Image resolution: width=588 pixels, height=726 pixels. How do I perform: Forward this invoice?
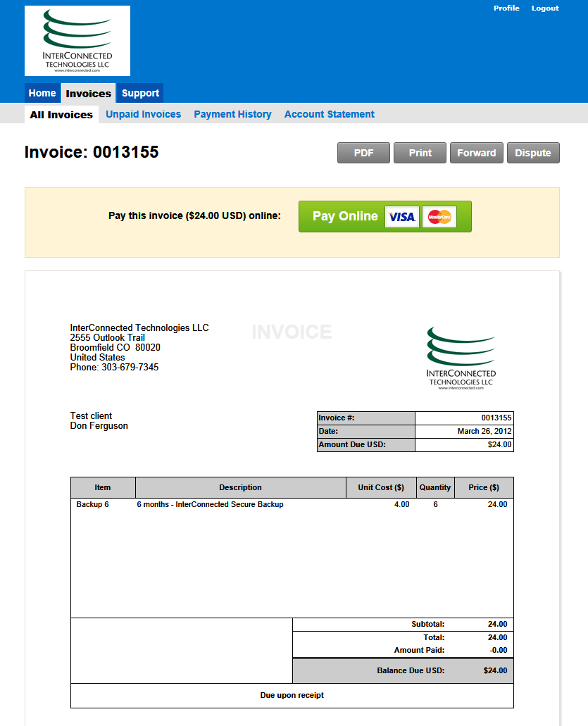tap(477, 153)
